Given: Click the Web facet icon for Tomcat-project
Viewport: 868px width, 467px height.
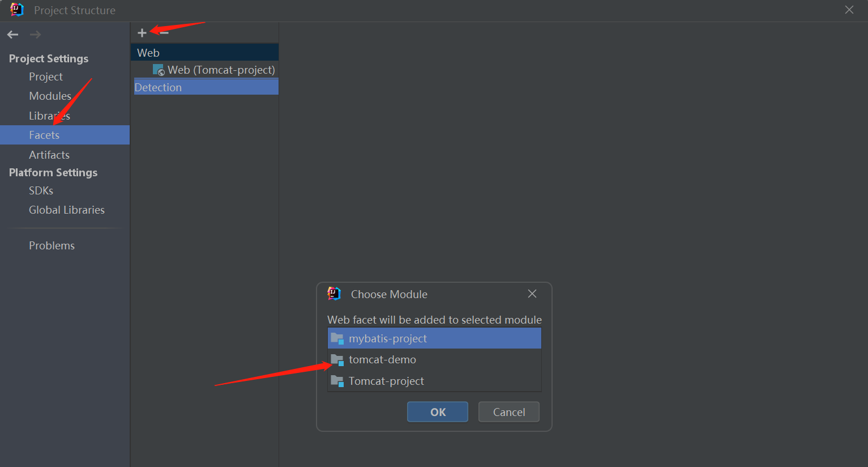Looking at the screenshot, I should 159,70.
